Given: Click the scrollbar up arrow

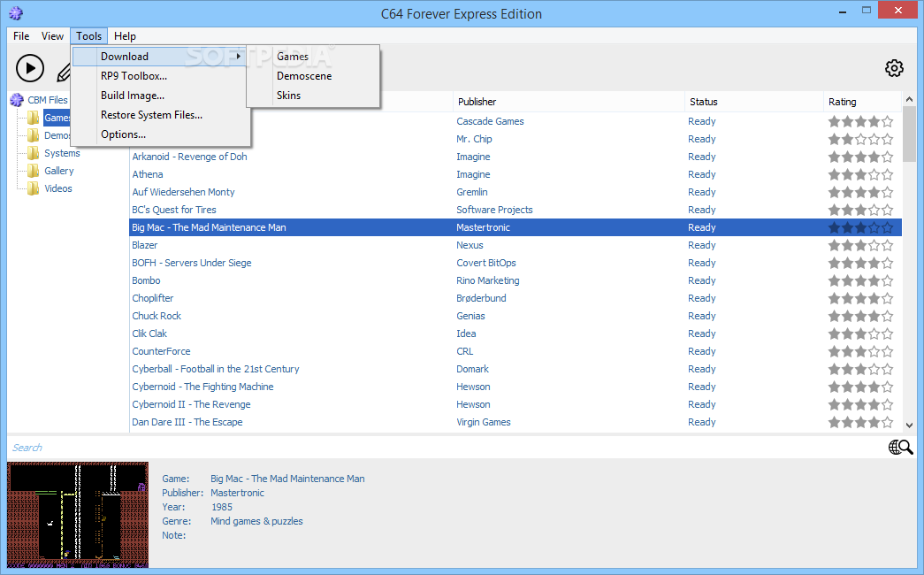Looking at the screenshot, I should click(909, 100).
